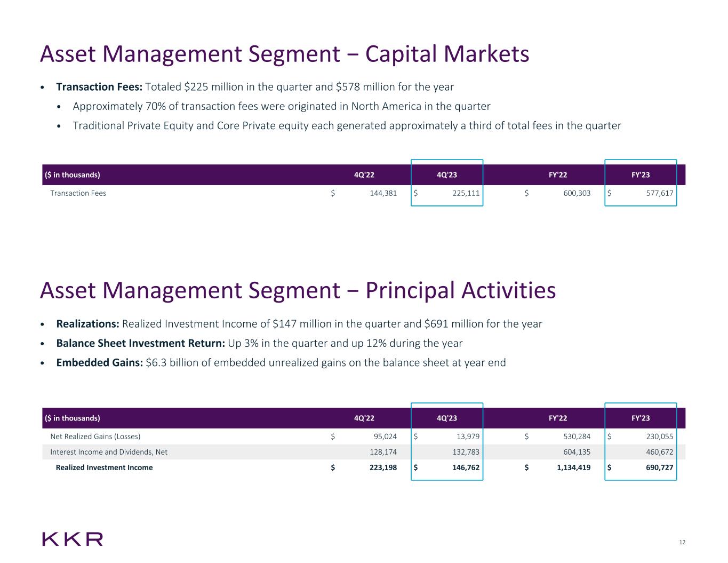Click the 144,381 transaction fees cell

tap(383, 193)
